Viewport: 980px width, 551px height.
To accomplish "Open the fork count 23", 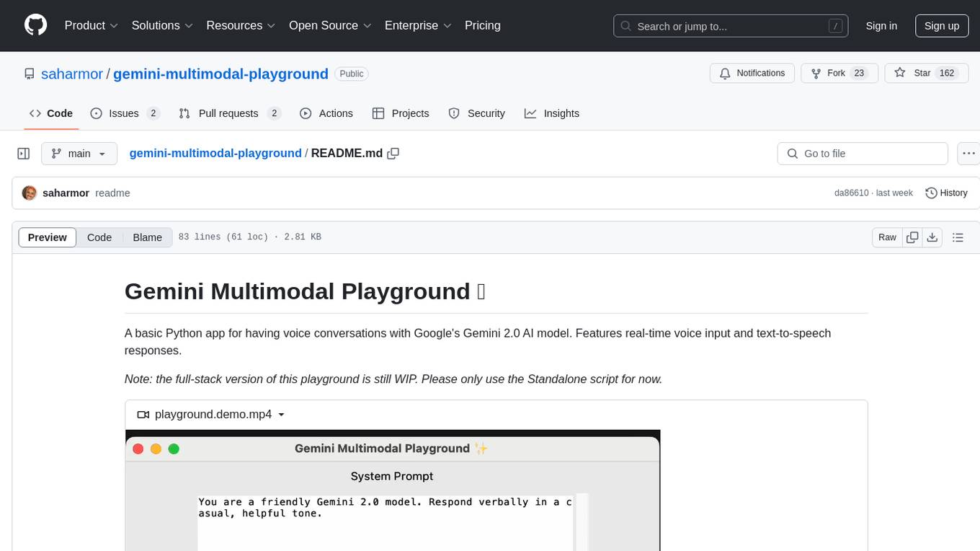I will (858, 74).
